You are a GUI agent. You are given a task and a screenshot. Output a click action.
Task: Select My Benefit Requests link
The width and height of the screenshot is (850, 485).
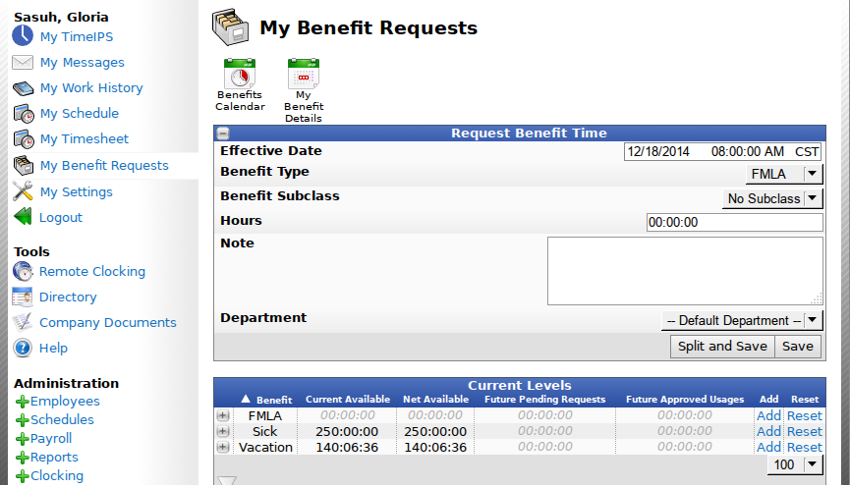pyautogui.click(x=104, y=165)
